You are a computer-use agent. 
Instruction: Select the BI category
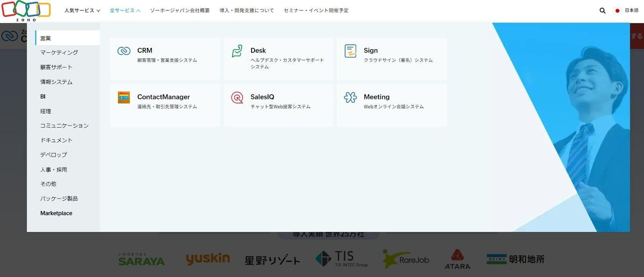click(43, 97)
